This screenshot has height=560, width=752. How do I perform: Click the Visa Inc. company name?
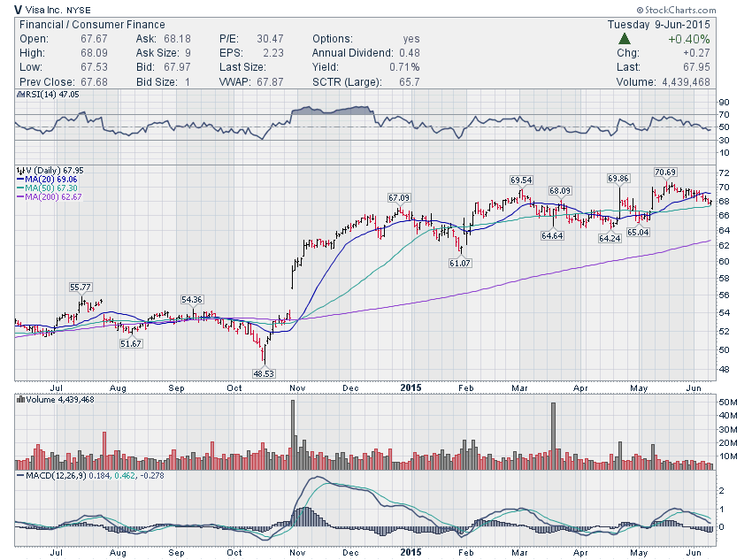pos(43,10)
